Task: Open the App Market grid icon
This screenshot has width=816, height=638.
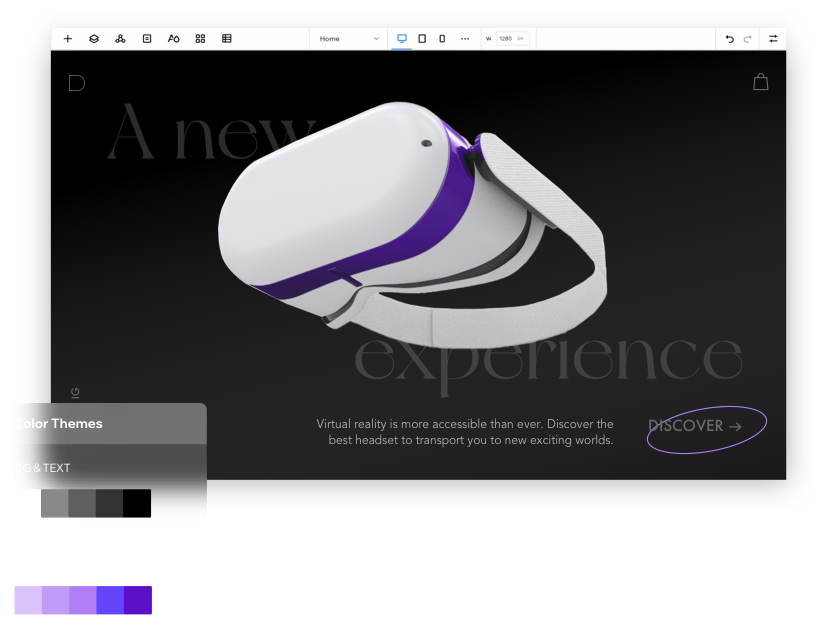Action: pyautogui.click(x=200, y=39)
